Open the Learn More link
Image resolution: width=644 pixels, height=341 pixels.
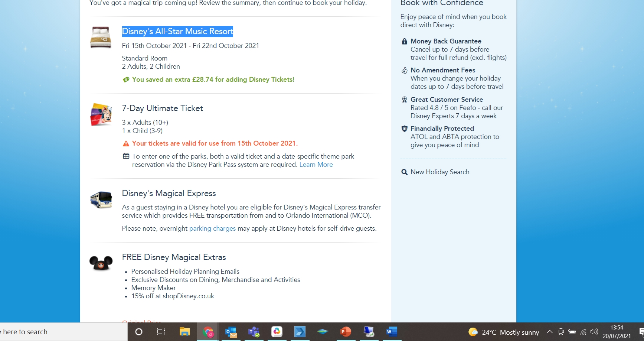click(316, 165)
